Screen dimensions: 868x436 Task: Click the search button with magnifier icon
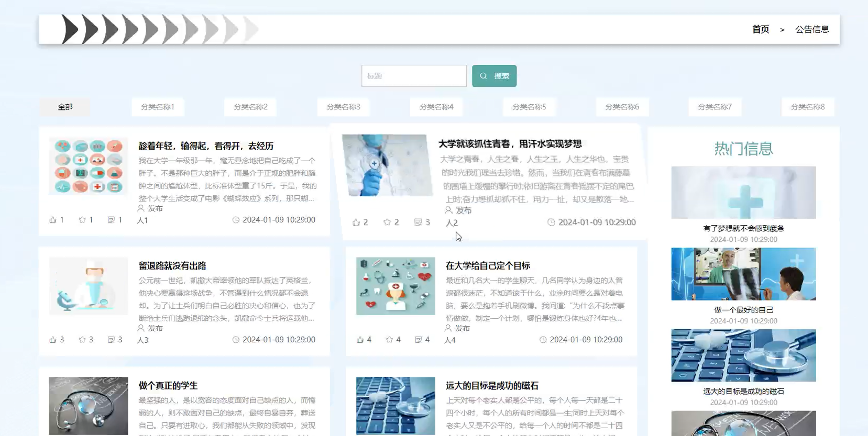pos(494,76)
